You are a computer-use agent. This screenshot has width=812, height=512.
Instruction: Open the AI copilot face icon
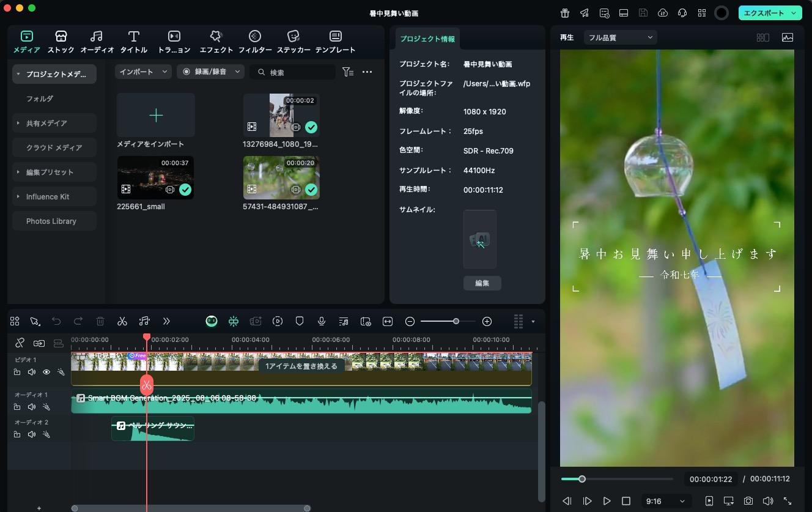[212, 321]
